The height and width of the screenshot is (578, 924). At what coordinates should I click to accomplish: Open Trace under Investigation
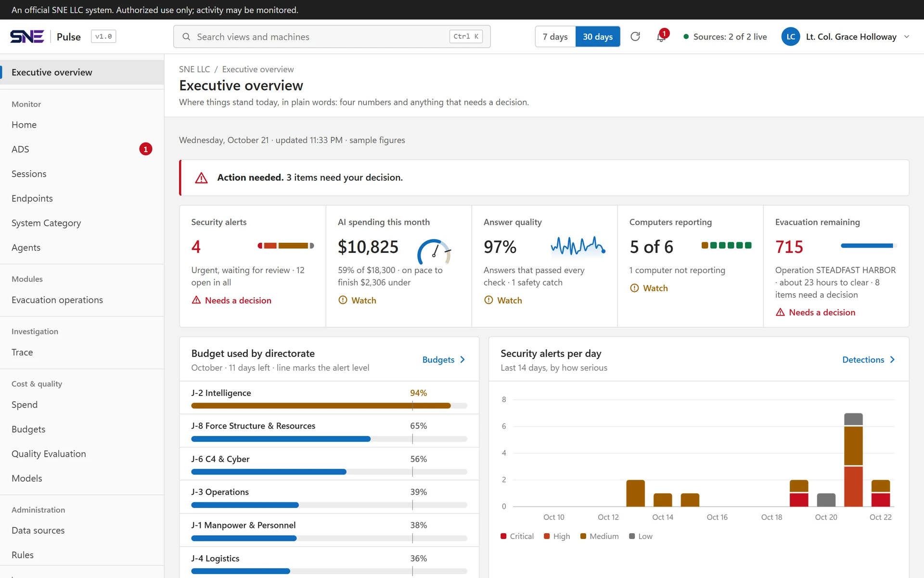click(82, 353)
